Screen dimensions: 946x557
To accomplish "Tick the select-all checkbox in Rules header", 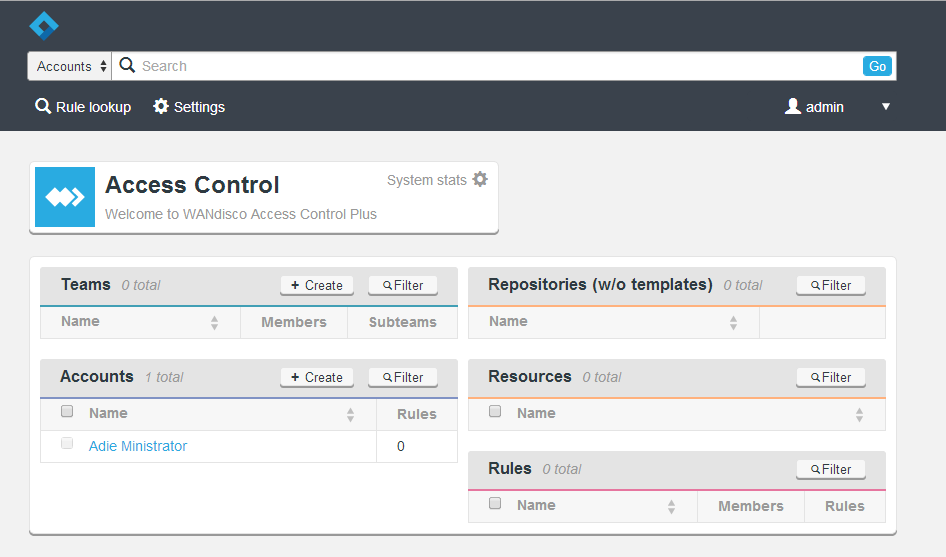I will click(495, 503).
